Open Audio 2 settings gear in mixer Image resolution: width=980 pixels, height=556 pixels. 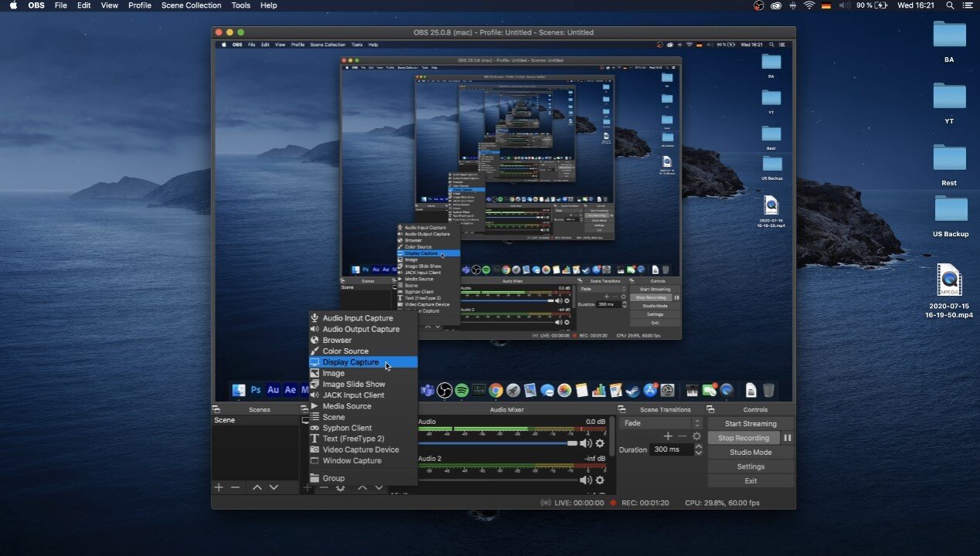(600, 480)
